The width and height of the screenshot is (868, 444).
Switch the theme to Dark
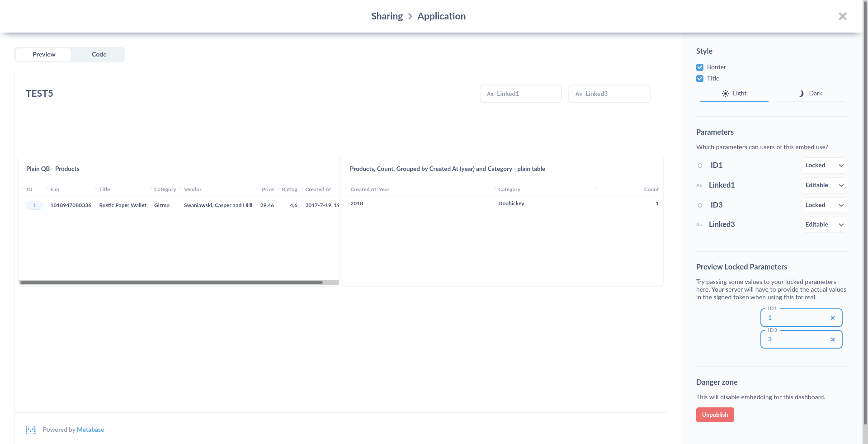point(810,94)
